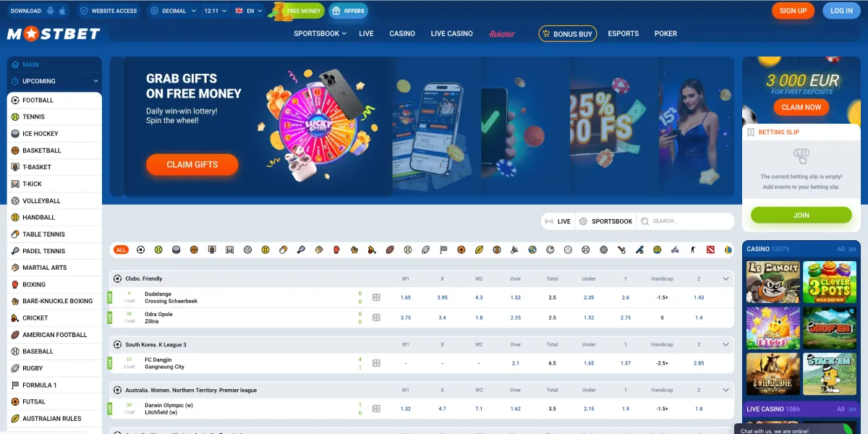The image size is (868, 434).
Task: Open the Offers gift button
Action: tap(348, 11)
